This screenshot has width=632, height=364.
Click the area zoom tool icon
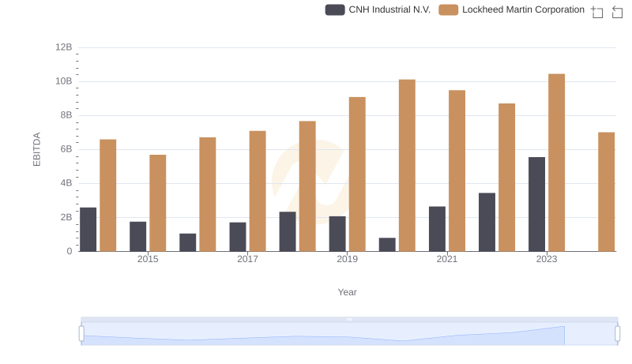click(x=597, y=12)
